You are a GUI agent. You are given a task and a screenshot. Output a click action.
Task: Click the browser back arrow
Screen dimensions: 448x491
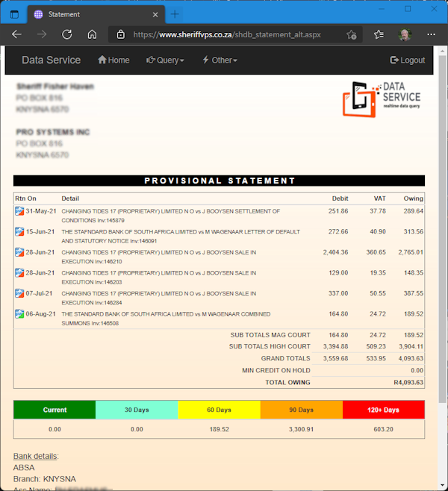click(17, 34)
